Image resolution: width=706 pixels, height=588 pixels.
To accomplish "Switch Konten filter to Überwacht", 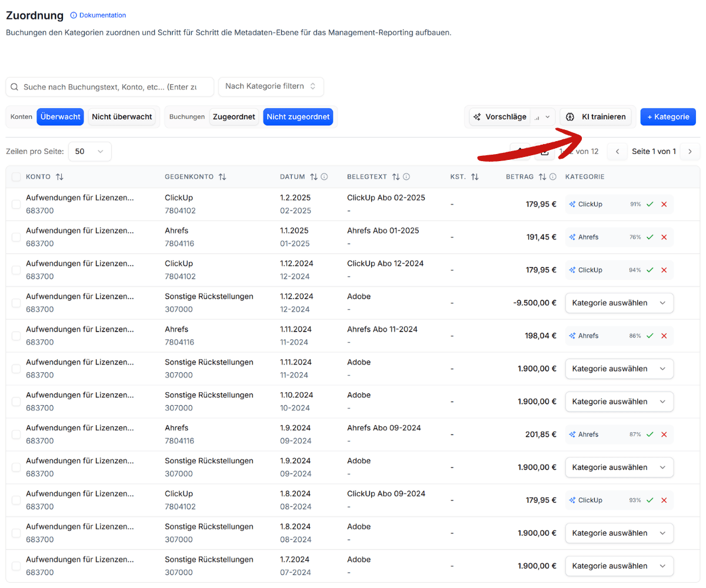I will [60, 117].
